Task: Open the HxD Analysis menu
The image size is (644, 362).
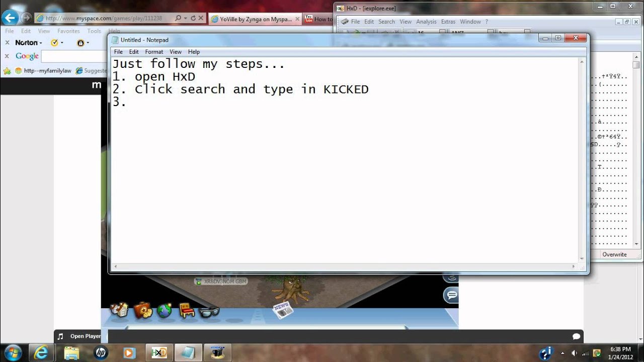Action: click(426, 22)
